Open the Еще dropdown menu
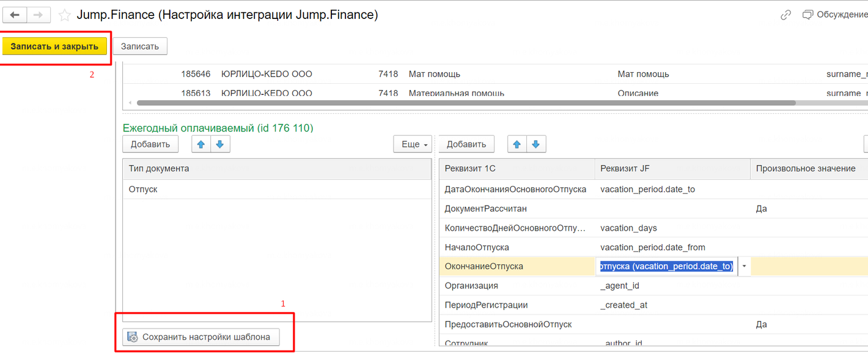 pos(414,144)
